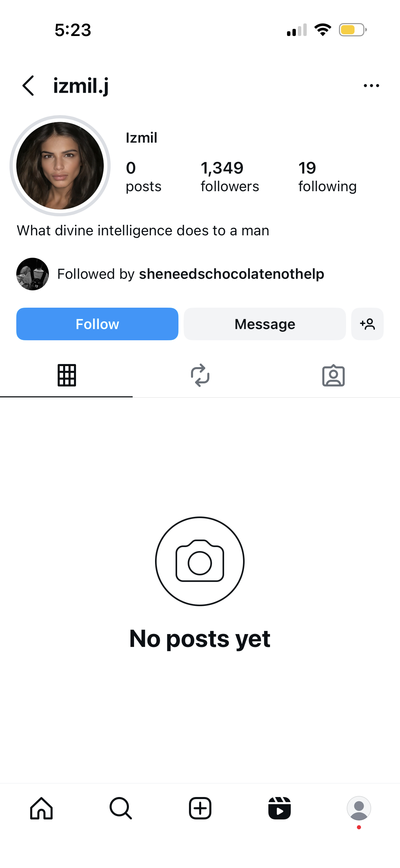This screenshot has width=400, height=868.
Task: Tap the mutual follower's small avatar
Action: (x=33, y=274)
